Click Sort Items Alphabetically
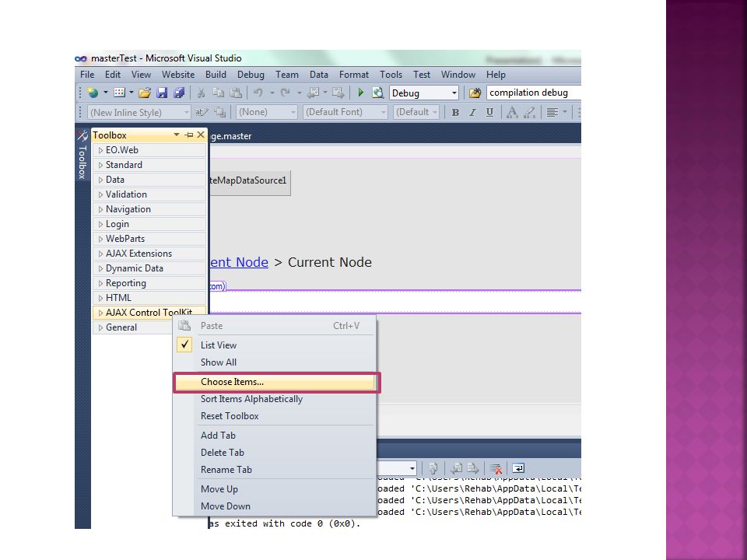The height and width of the screenshot is (560, 747). tap(276, 399)
